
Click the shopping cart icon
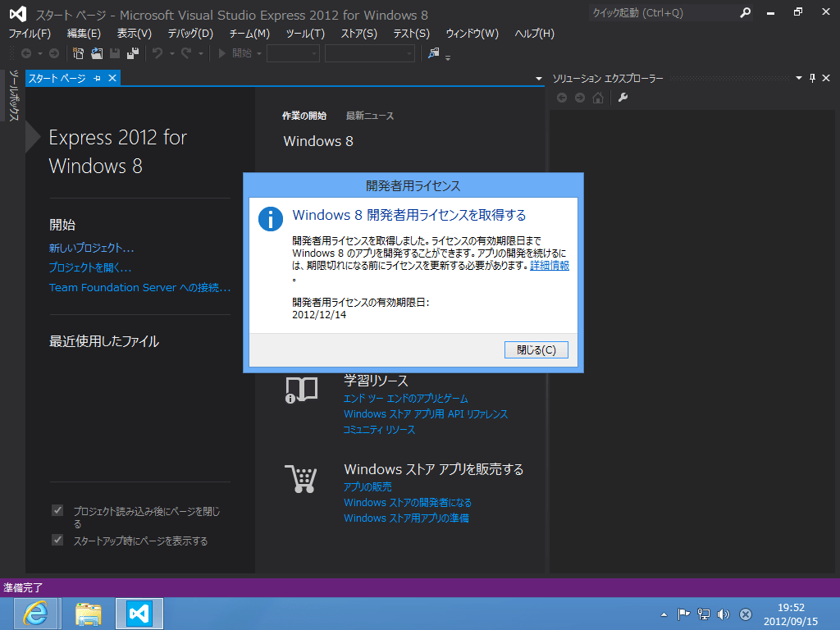click(301, 478)
